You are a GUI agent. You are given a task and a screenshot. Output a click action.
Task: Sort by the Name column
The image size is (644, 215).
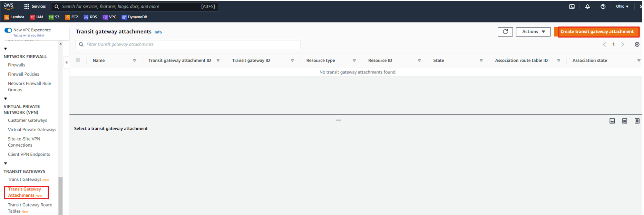(x=135, y=61)
